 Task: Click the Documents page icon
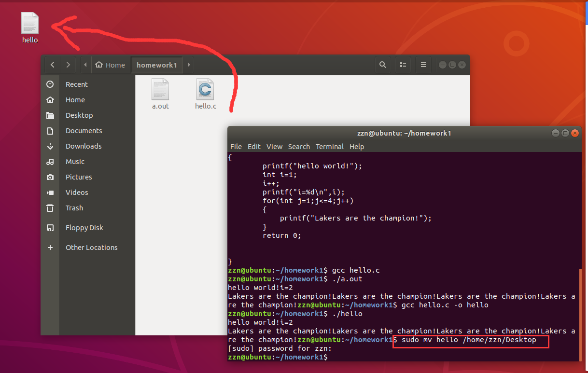[50, 131]
